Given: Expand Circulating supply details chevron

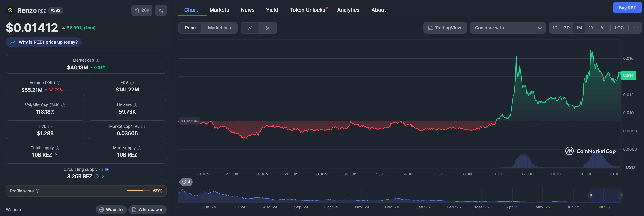Looking at the screenshot, I should [103, 176].
